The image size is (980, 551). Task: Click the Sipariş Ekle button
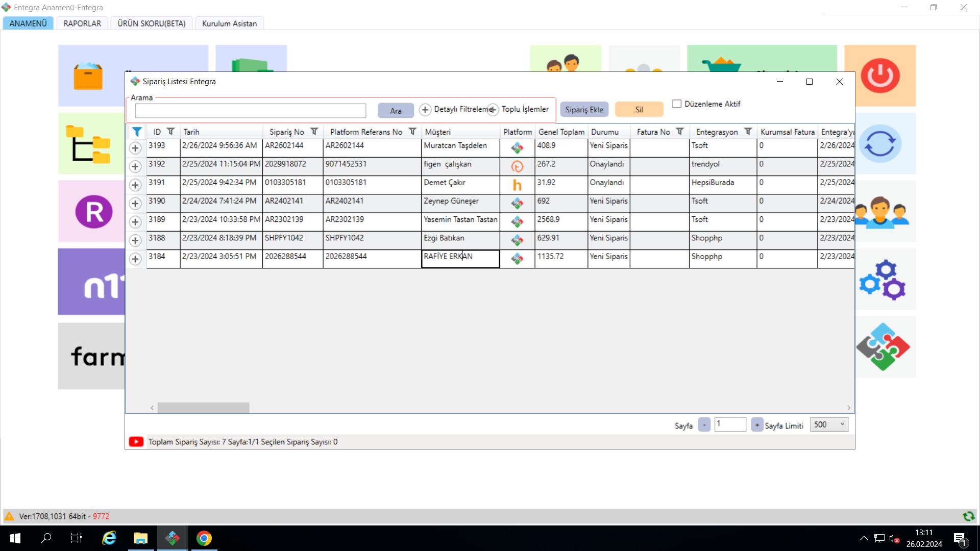584,110
